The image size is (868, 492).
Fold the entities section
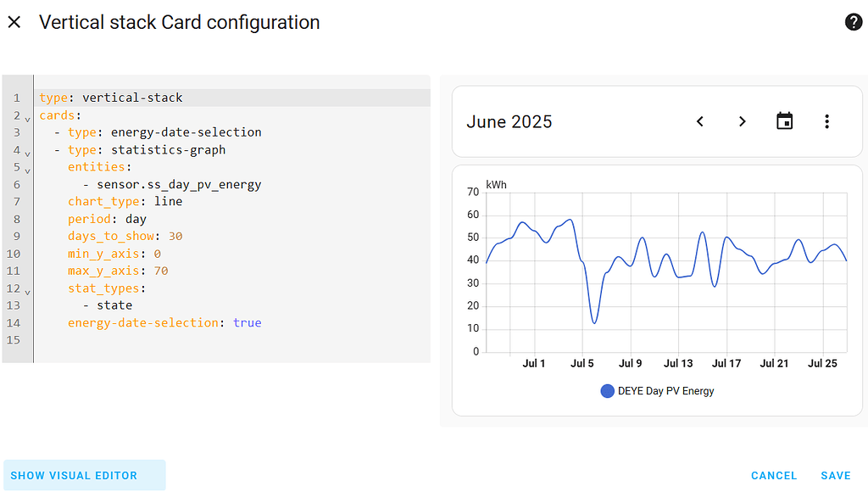(x=27, y=170)
